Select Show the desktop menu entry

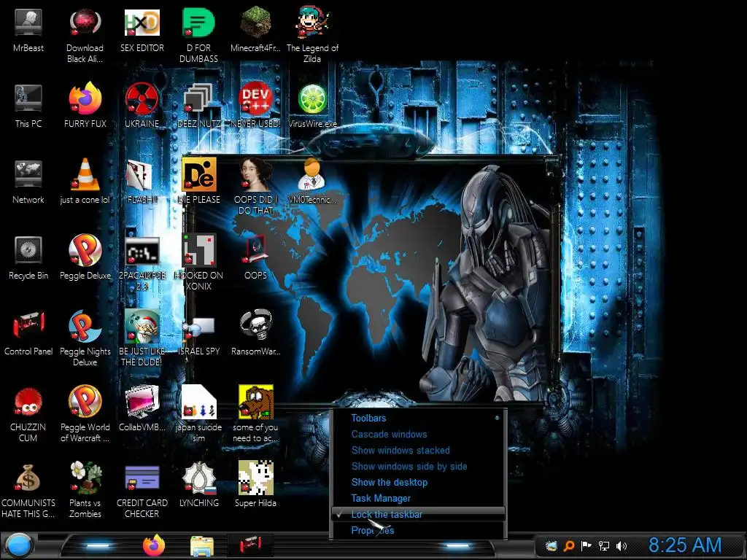pyautogui.click(x=418, y=483)
